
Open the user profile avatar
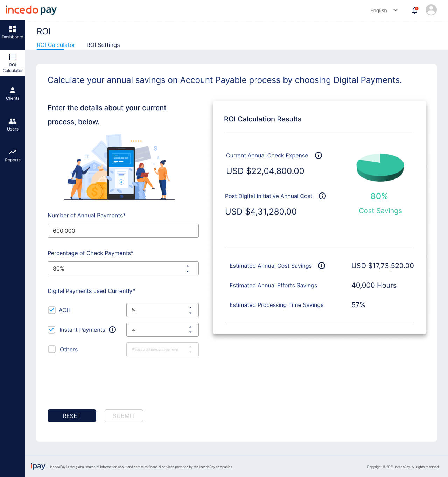(x=431, y=10)
